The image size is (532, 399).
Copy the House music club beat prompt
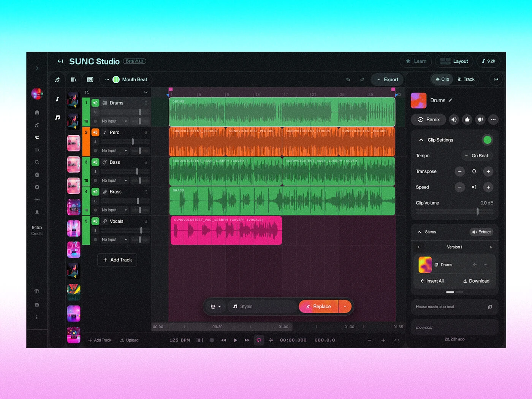pos(490,307)
